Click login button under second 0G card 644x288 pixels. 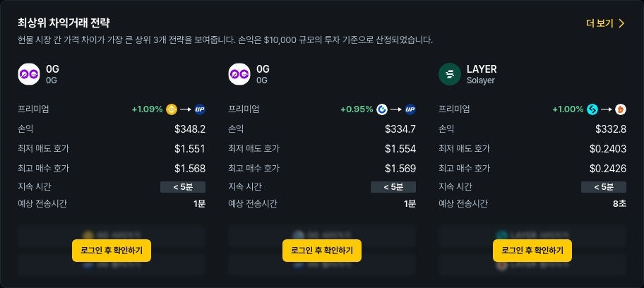pyautogui.click(x=322, y=250)
